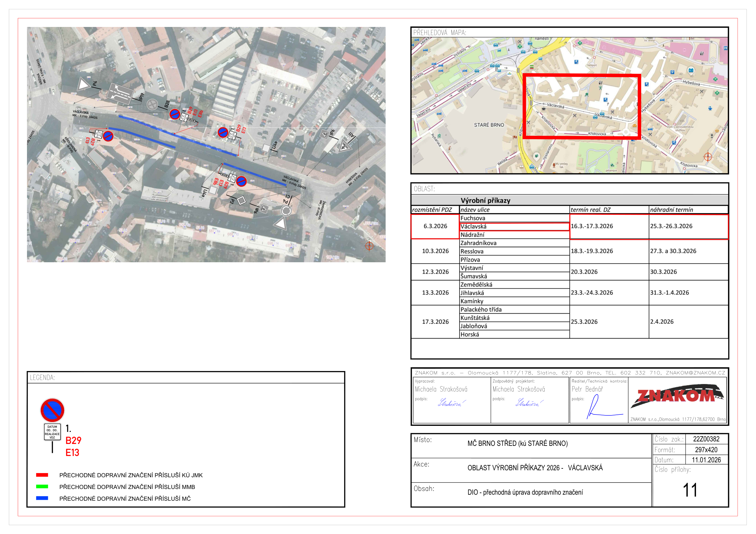Viewport: 756px width, 534px height.
Task: Click the Přízova street row
Action: (x=514, y=260)
